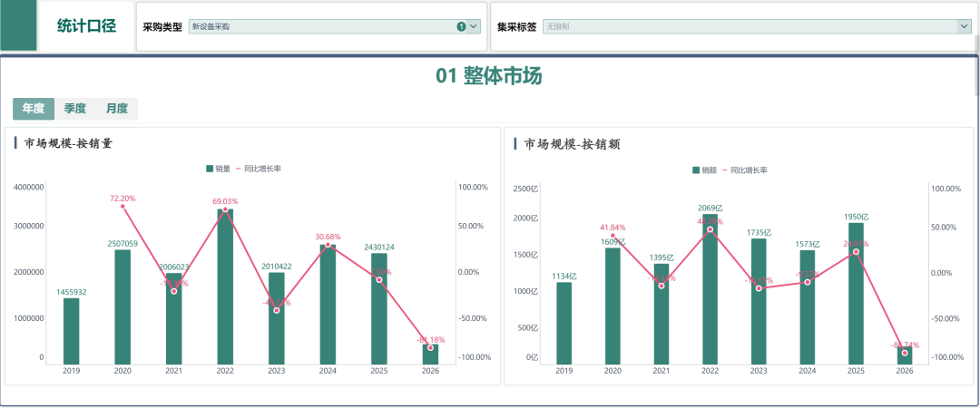Click the 41.84% growth point

click(x=612, y=236)
